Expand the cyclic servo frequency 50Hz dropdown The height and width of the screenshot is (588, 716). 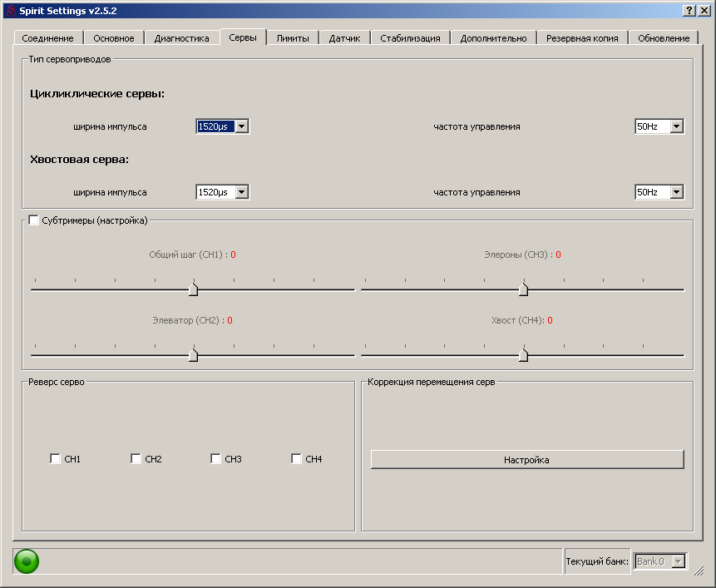[x=676, y=126]
